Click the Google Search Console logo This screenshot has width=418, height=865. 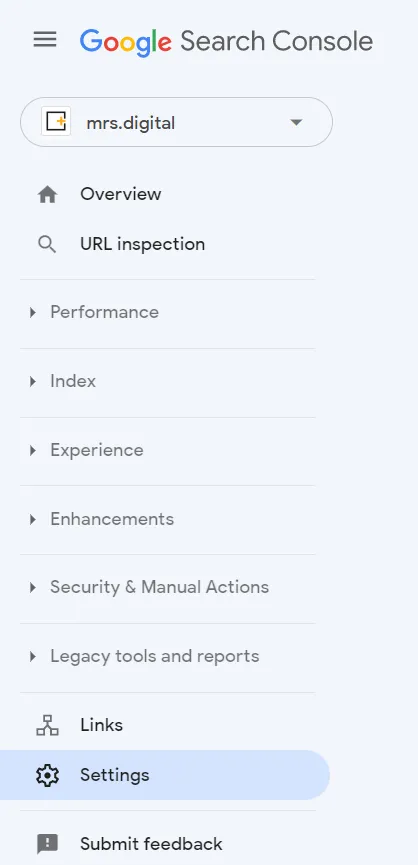point(226,42)
